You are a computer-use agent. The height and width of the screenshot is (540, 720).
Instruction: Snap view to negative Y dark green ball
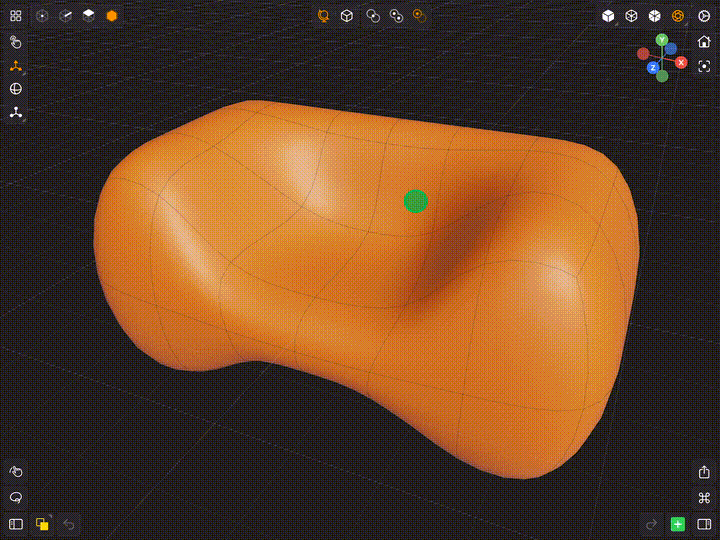(x=662, y=76)
